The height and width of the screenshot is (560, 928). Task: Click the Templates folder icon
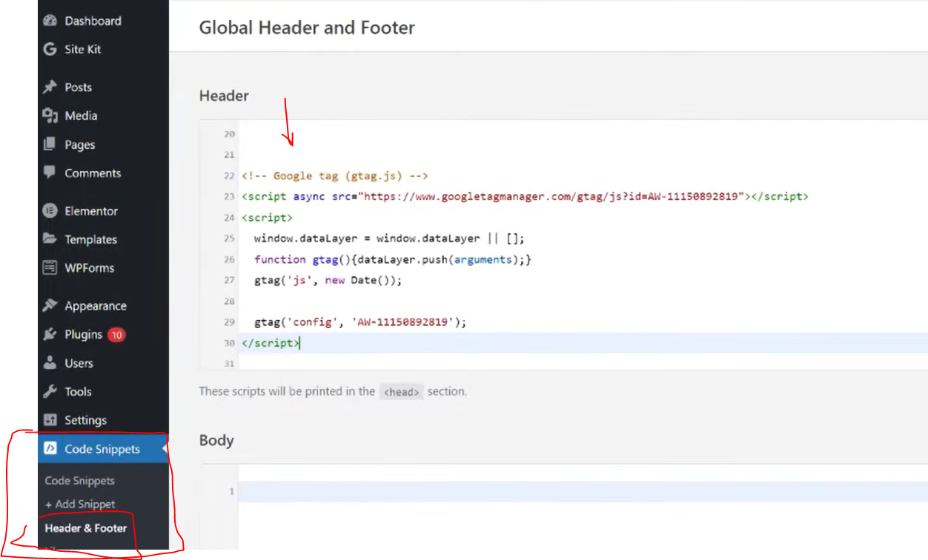tap(50, 239)
